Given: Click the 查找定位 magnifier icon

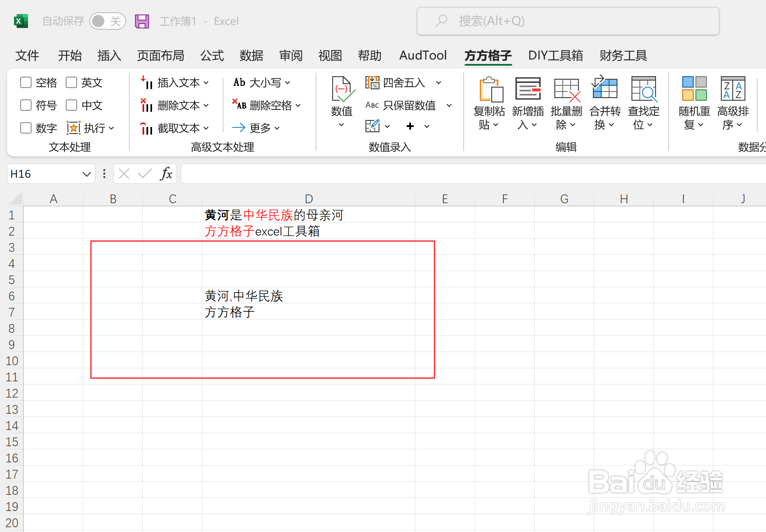Looking at the screenshot, I should click(x=644, y=89).
